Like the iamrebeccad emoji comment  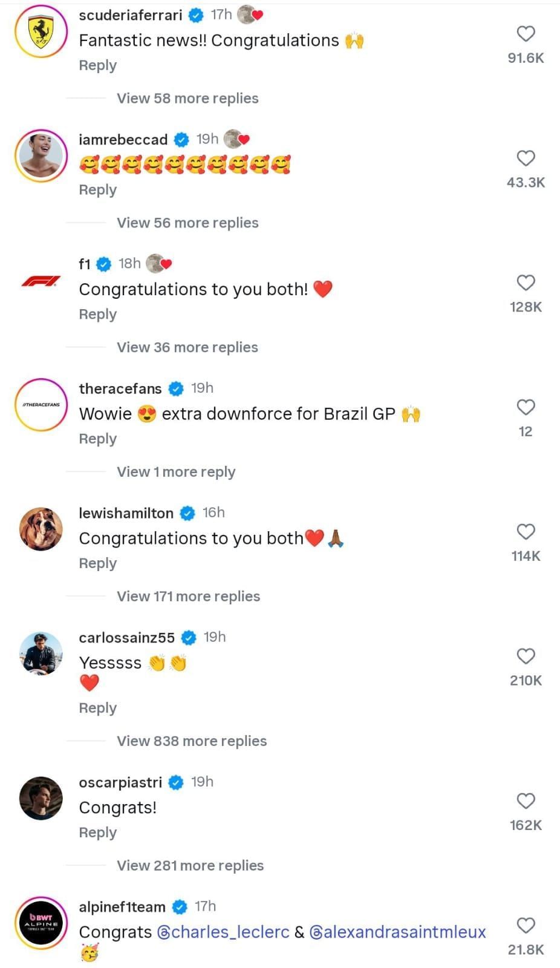point(526,159)
